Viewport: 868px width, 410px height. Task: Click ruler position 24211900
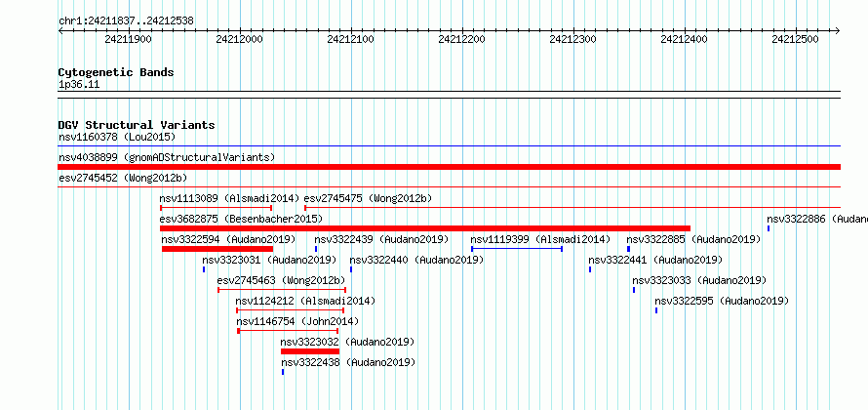(x=128, y=39)
